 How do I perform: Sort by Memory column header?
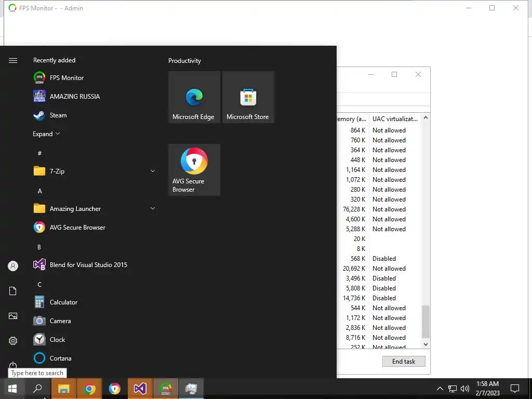point(352,119)
